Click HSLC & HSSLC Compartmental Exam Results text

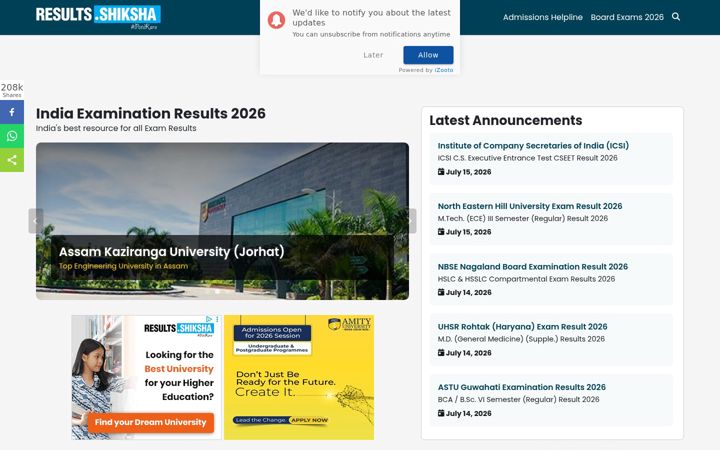click(526, 279)
